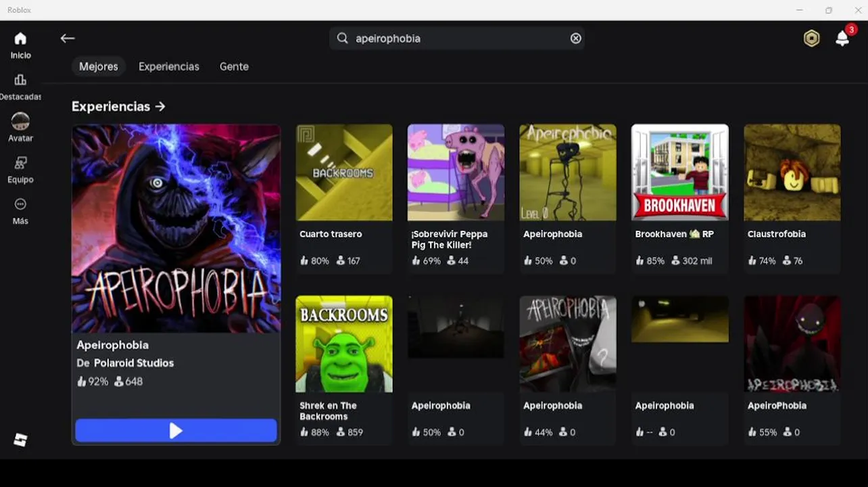Click the 88% rating under Shrek
868x487 pixels.
(x=314, y=432)
